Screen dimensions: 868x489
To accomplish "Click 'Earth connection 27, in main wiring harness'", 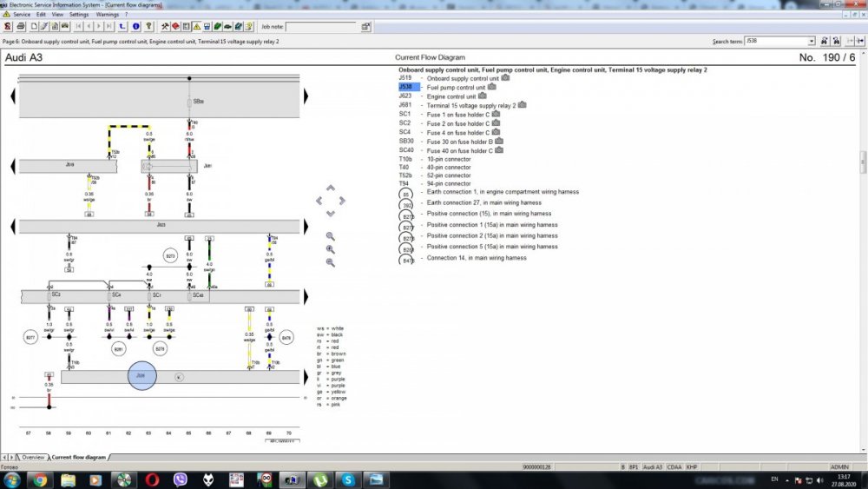I will tap(483, 202).
